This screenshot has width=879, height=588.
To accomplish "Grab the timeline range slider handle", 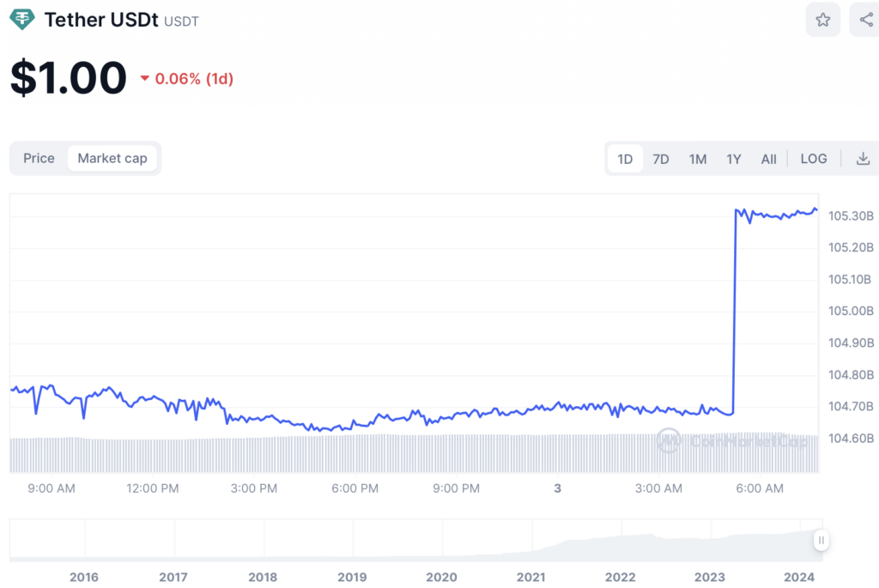I will coord(821,540).
